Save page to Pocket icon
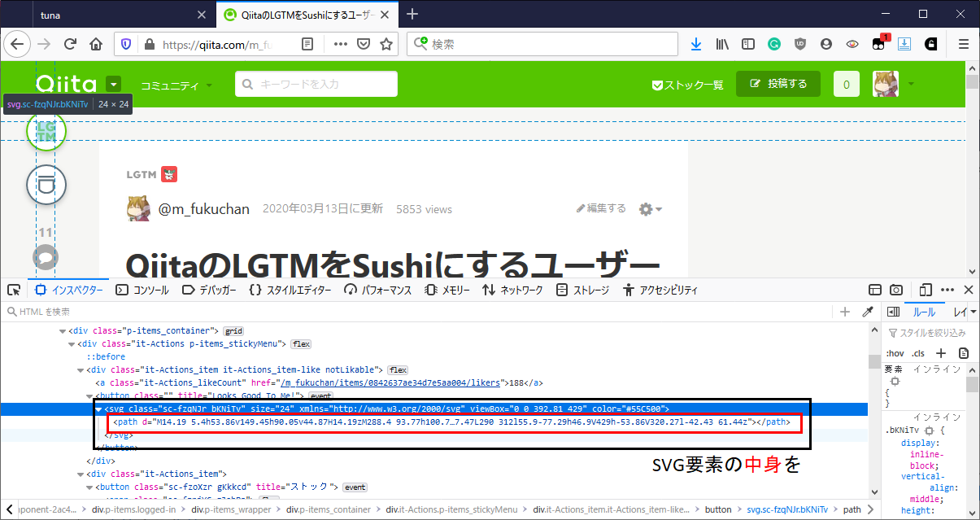Screen dimensions: 980x520 (364, 44)
